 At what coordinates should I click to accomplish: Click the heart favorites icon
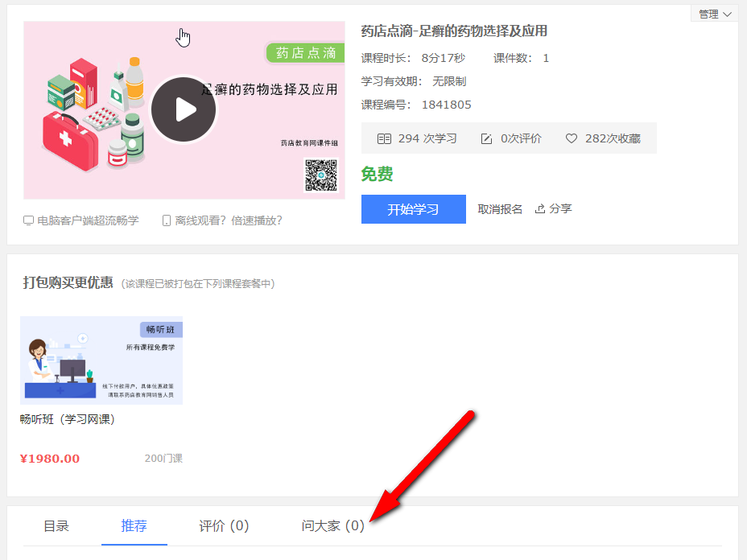click(572, 138)
